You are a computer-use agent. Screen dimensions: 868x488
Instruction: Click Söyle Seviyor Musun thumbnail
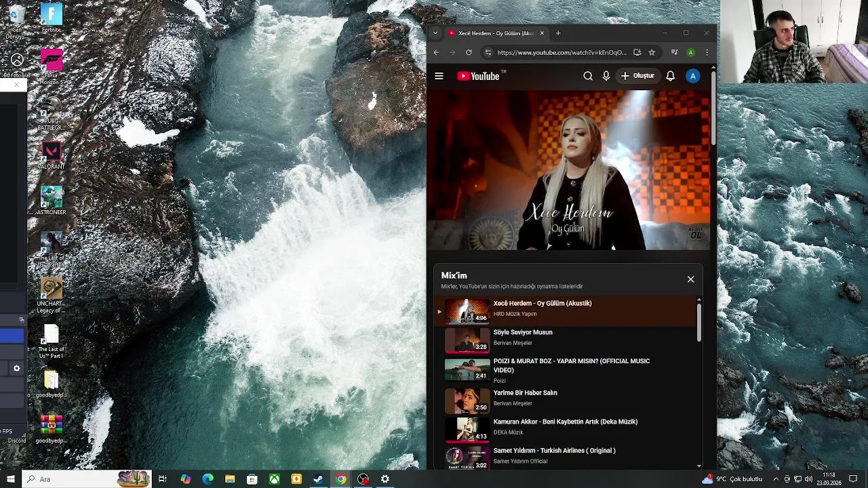point(467,340)
